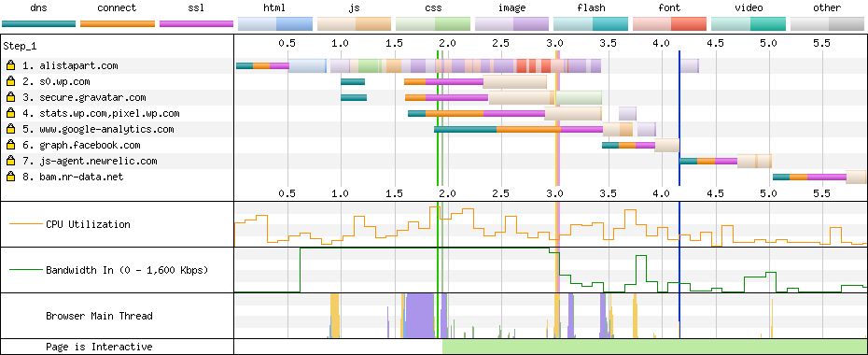The height and width of the screenshot is (355, 868).
Task: Click the 2.5 top time axis label
Action: [500, 43]
